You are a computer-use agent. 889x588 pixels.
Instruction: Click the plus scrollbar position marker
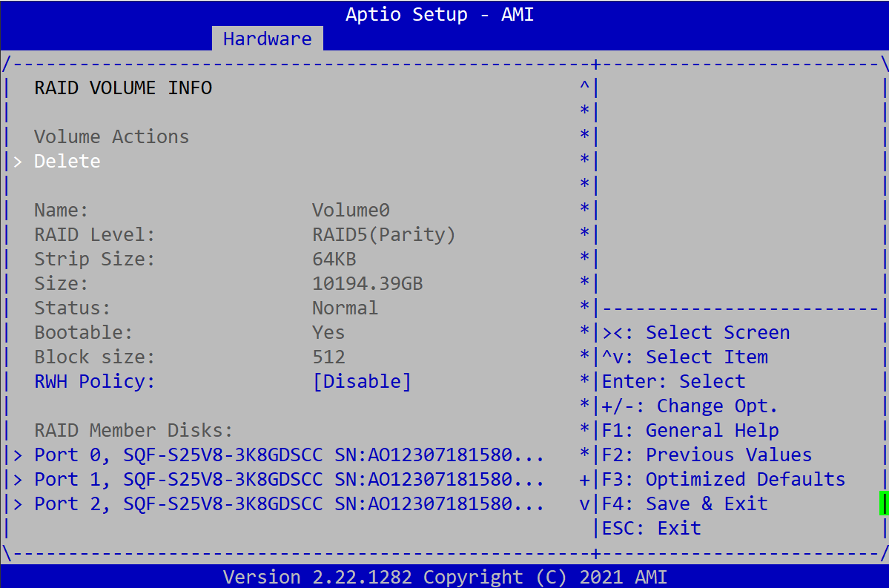click(584, 479)
